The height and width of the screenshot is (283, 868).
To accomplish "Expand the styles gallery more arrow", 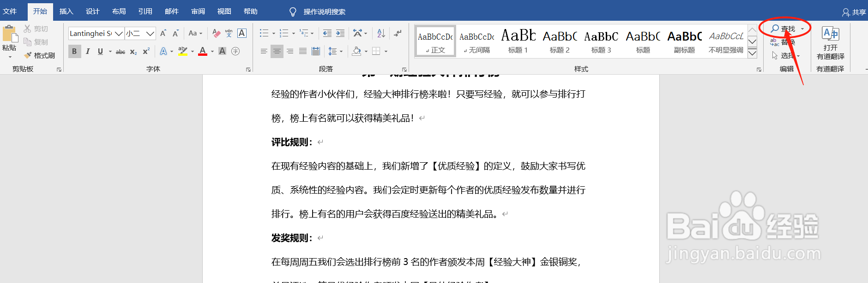I will point(752,53).
